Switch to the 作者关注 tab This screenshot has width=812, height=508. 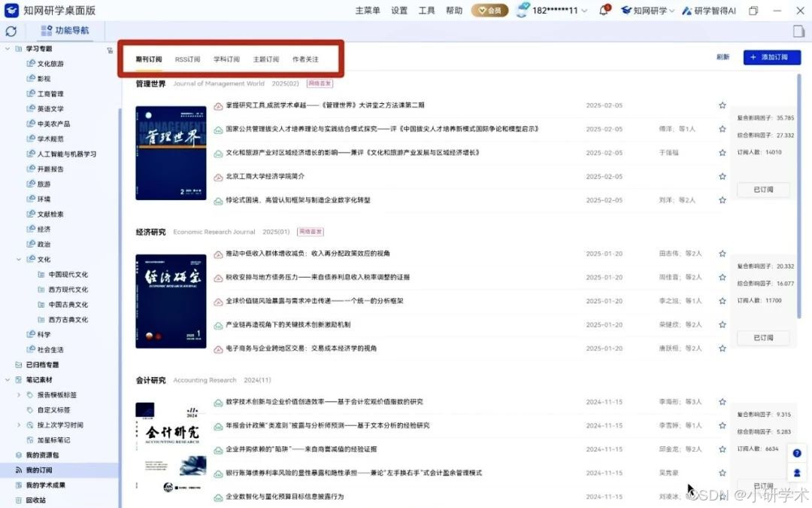305,59
